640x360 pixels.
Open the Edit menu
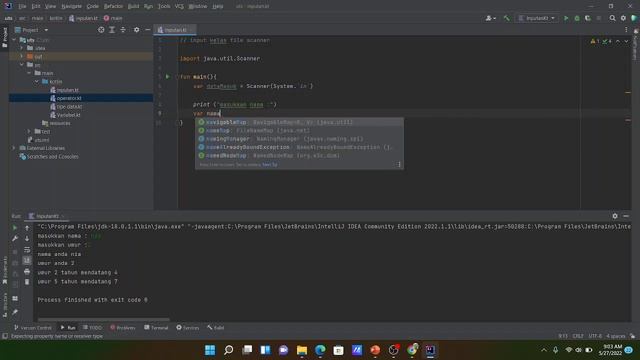coord(36,6)
